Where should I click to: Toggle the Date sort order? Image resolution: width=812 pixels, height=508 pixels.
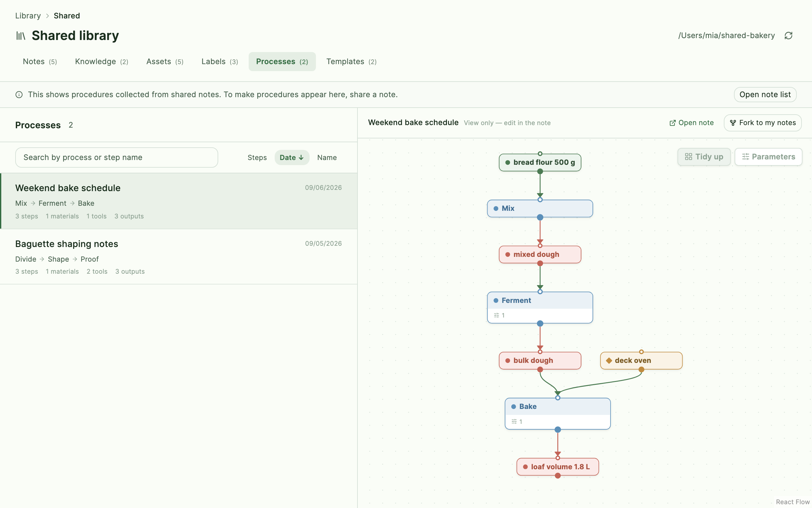(291, 157)
